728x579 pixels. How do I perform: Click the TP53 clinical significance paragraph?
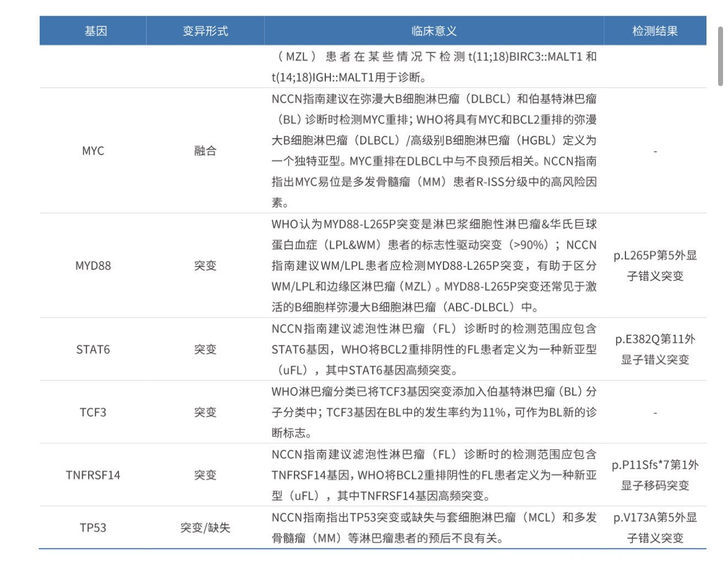point(434,528)
